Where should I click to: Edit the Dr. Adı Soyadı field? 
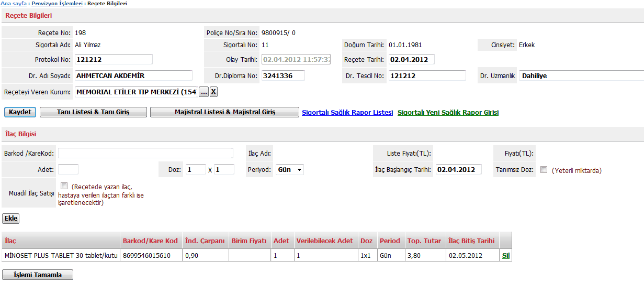133,76
